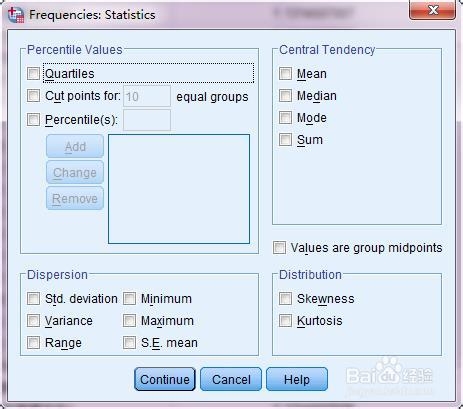Check the Mode statistic
The height and width of the screenshot is (409, 463).
click(285, 118)
